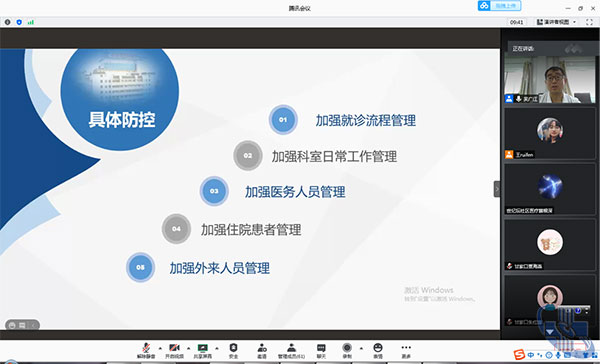Turn on the camera video

[x=174, y=351]
